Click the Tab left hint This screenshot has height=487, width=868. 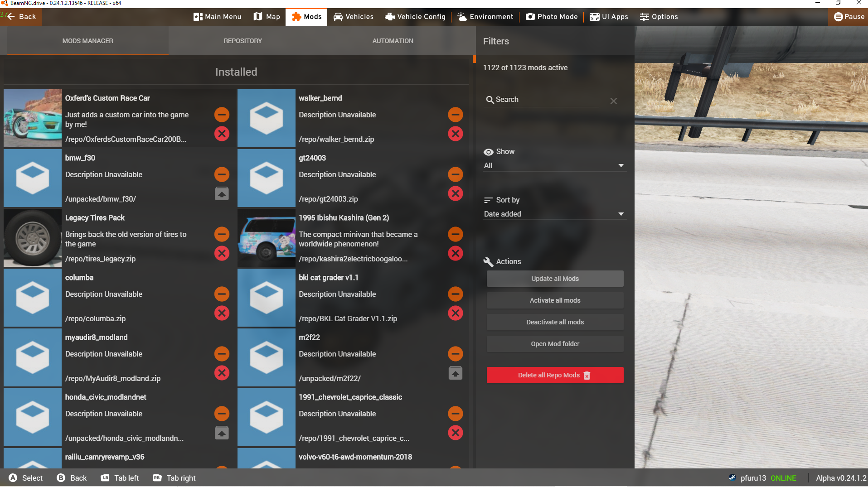click(120, 478)
